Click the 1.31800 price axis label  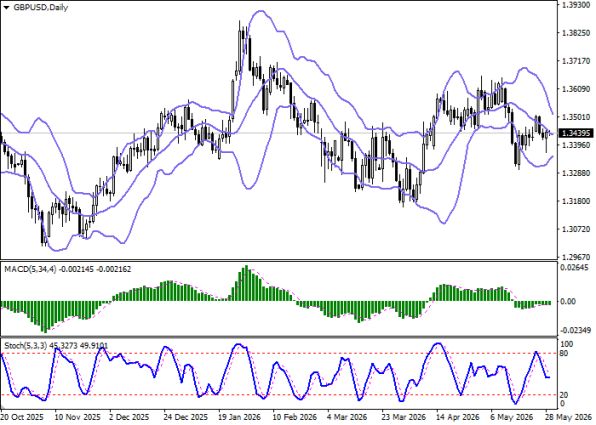[x=575, y=201]
